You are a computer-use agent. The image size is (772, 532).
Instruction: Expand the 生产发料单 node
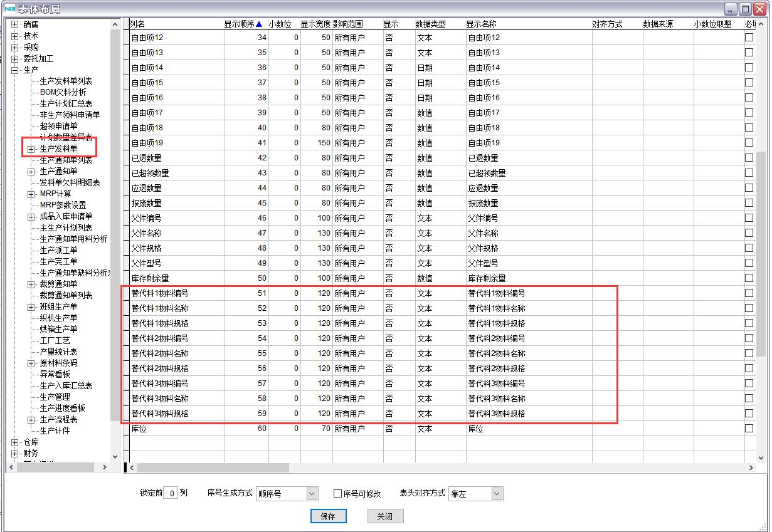(31, 149)
